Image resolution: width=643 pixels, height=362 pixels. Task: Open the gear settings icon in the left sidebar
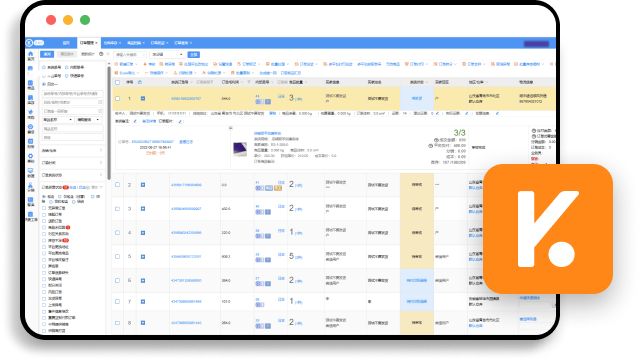tap(30, 156)
